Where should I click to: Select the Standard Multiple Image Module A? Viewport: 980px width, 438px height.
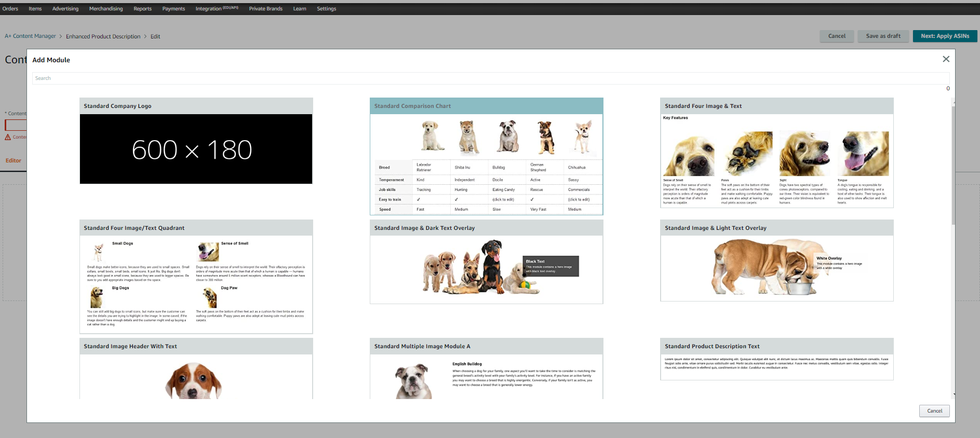[x=487, y=368]
